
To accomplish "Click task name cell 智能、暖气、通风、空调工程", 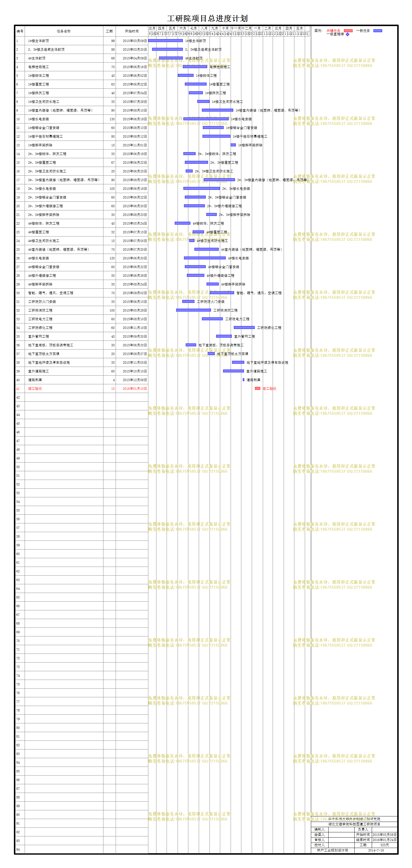I will pos(64,293).
